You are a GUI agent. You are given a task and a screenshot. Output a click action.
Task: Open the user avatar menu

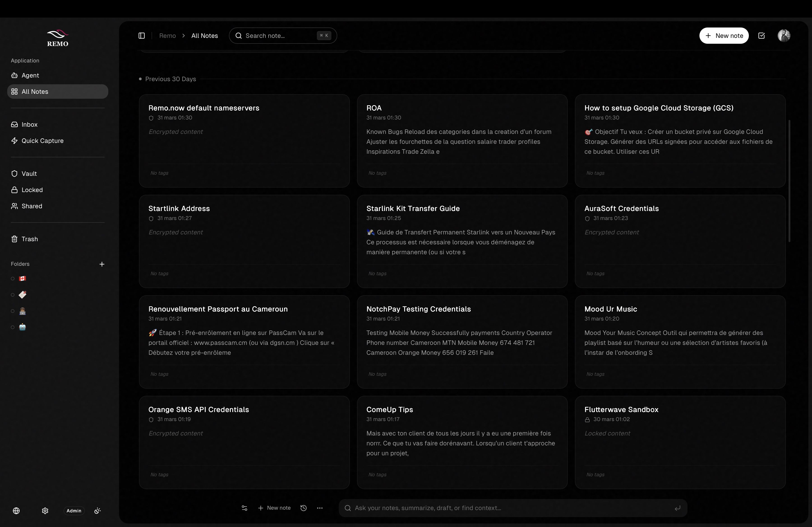[784, 36]
